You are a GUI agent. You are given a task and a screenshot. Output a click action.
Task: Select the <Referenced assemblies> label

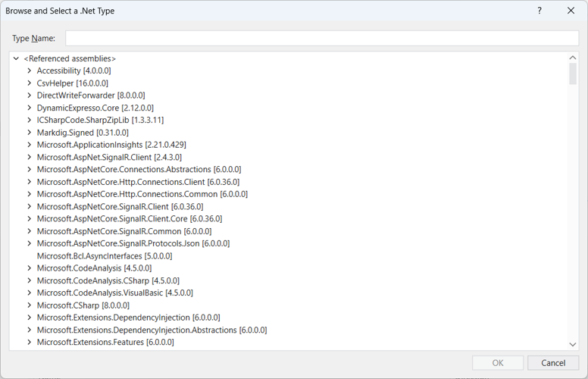click(x=70, y=58)
